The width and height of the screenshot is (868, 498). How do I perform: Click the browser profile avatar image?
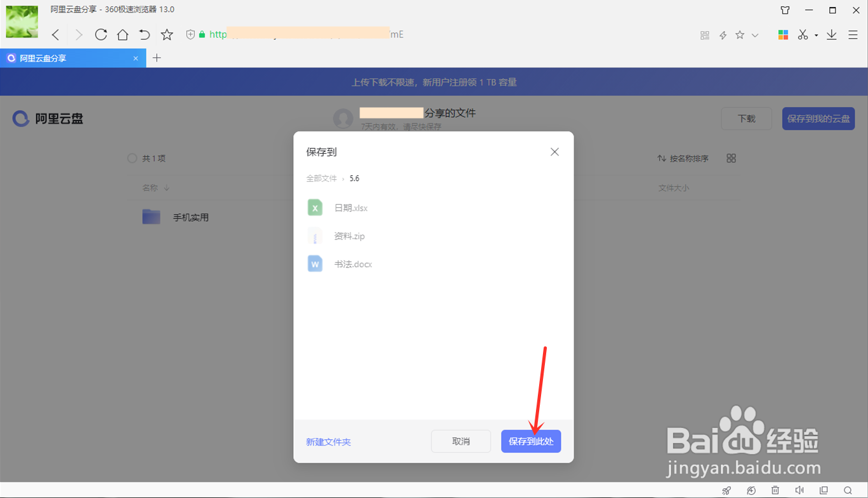coord(22,22)
